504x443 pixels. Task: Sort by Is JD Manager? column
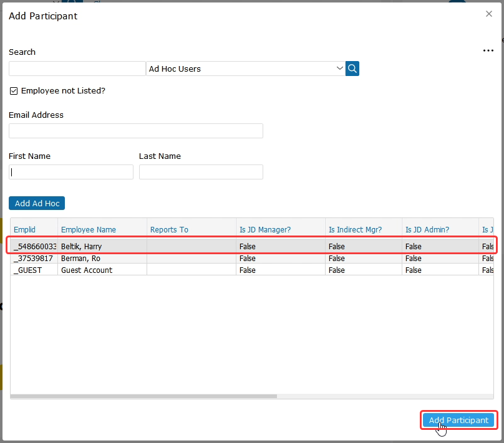pos(265,230)
